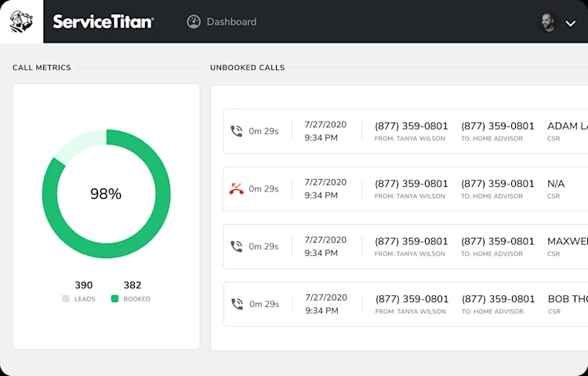Click From: Tanya Wilson number in first row
The image size is (588, 376).
[x=412, y=126]
